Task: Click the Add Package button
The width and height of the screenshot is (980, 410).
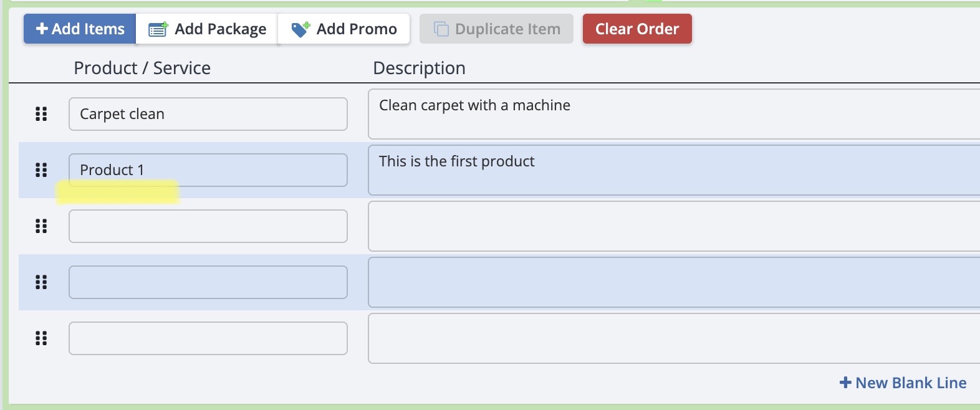Action: (207, 29)
